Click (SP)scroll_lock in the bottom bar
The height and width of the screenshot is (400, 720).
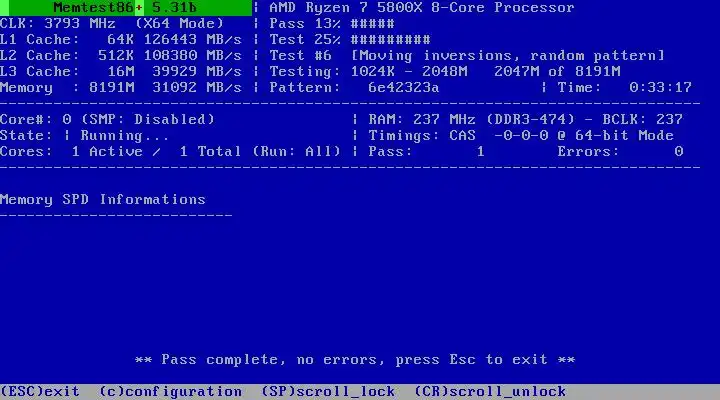[x=328, y=391]
